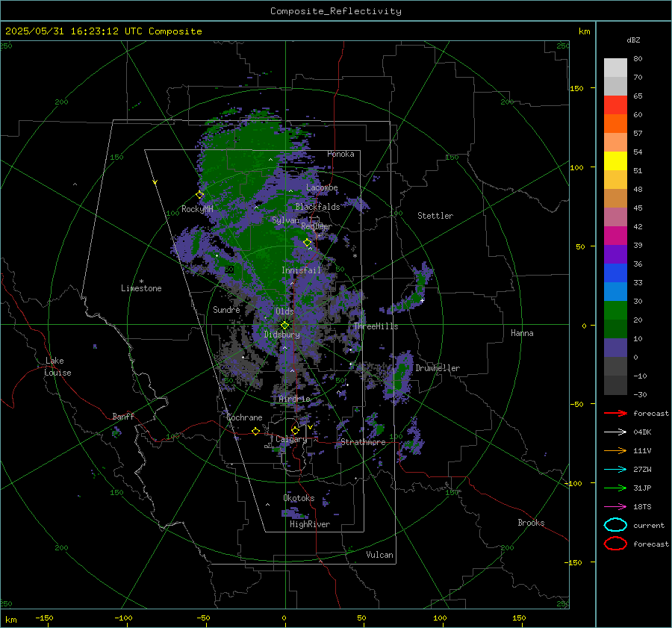Image resolution: width=672 pixels, height=628 pixels.
Task: Click the HighRiver city label
Action: 310,524
